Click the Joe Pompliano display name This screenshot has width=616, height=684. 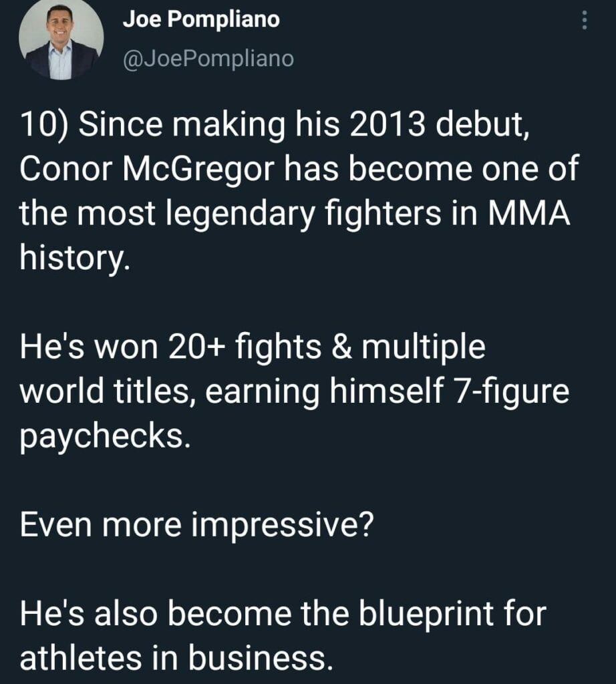tap(201, 19)
